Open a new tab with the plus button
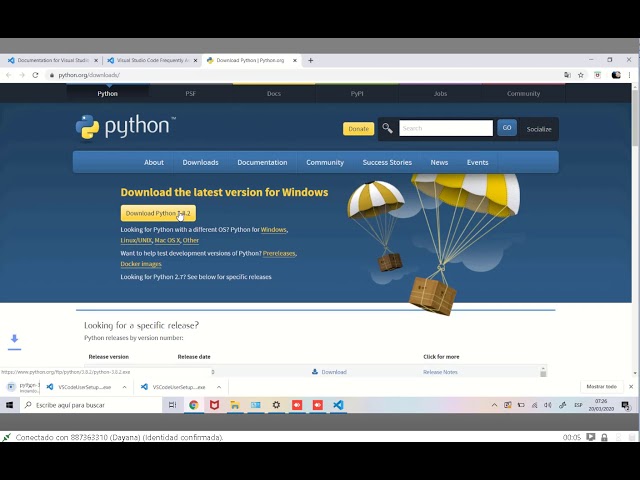This screenshot has height=480, width=640. [311, 60]
